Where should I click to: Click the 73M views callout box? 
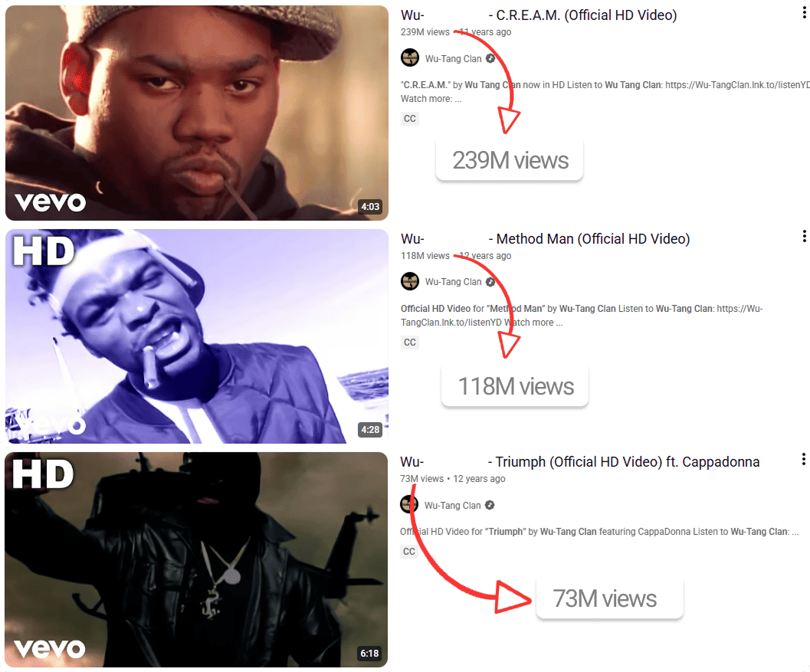click(609, 598)
